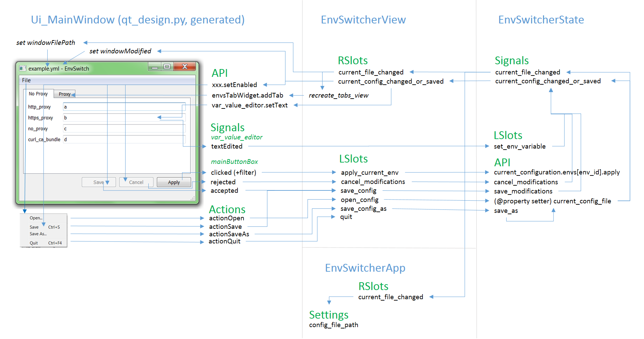Click the Cancel button
The height and width of the screenshot is (339, 644).
point(136,182)
